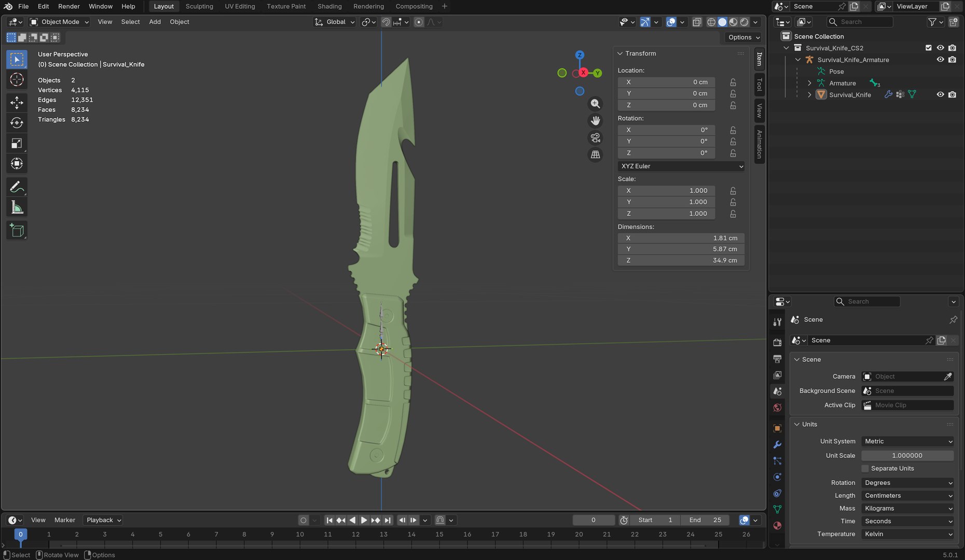Select the Annotate tool
This screenshot has height=560, width=965.
click(x=17, y=187)
